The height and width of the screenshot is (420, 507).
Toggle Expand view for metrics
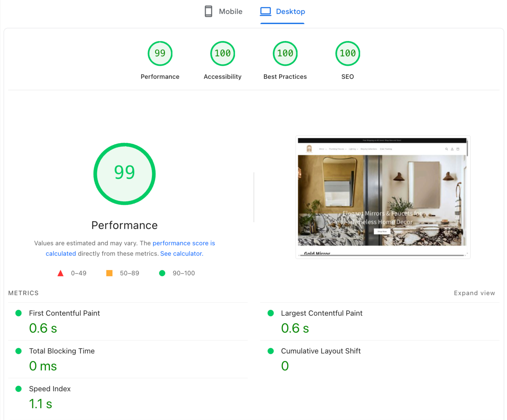(474, 293)
